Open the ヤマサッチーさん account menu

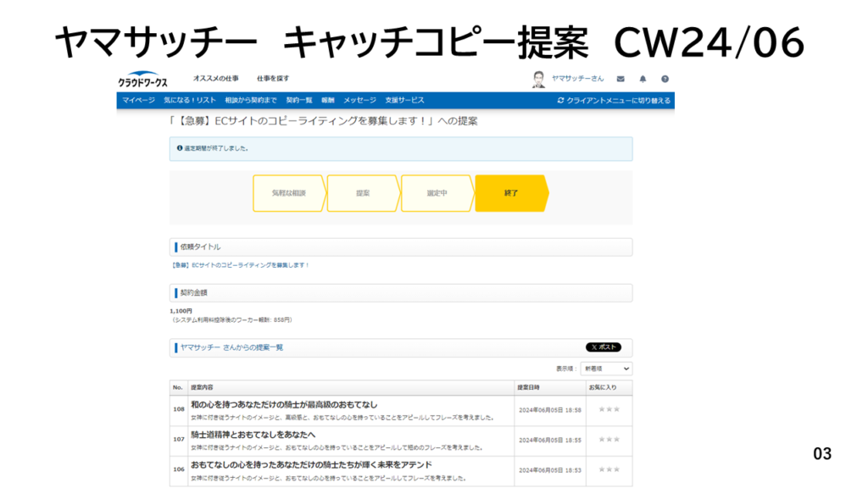pyautogui.click(x=577, y=79)
